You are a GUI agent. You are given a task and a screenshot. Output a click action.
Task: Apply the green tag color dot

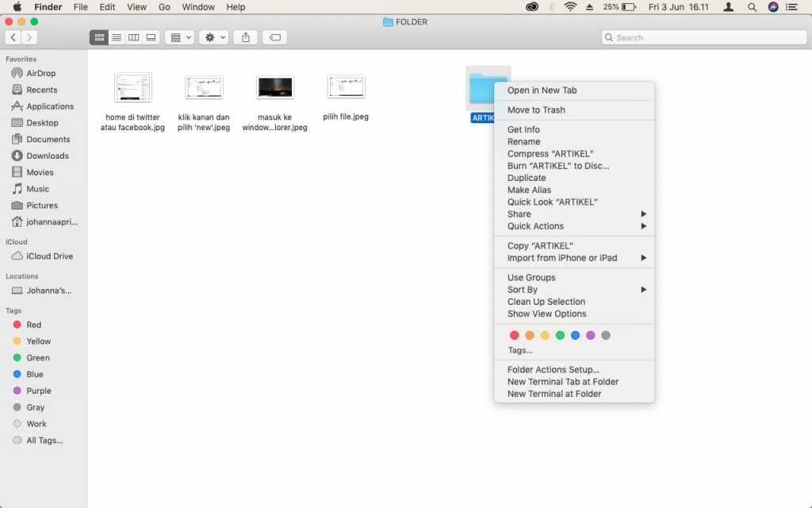point(560,336)
